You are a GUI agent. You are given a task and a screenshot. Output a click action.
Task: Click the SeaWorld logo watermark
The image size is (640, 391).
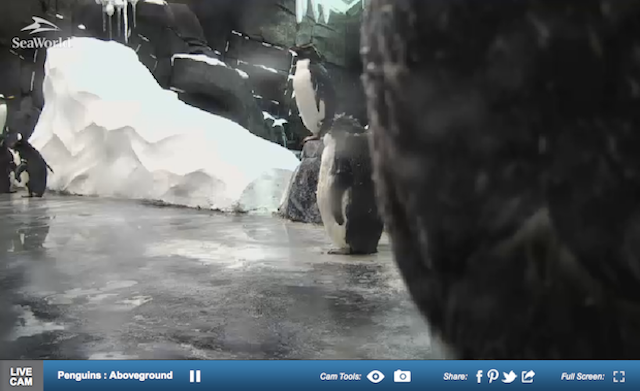(x=41, y=33)
